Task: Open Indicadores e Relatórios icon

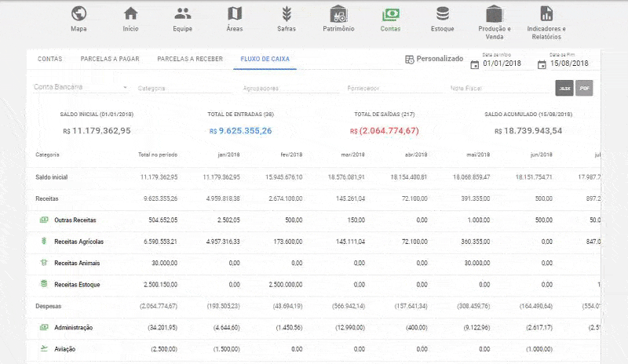Action: pos(548,14)
